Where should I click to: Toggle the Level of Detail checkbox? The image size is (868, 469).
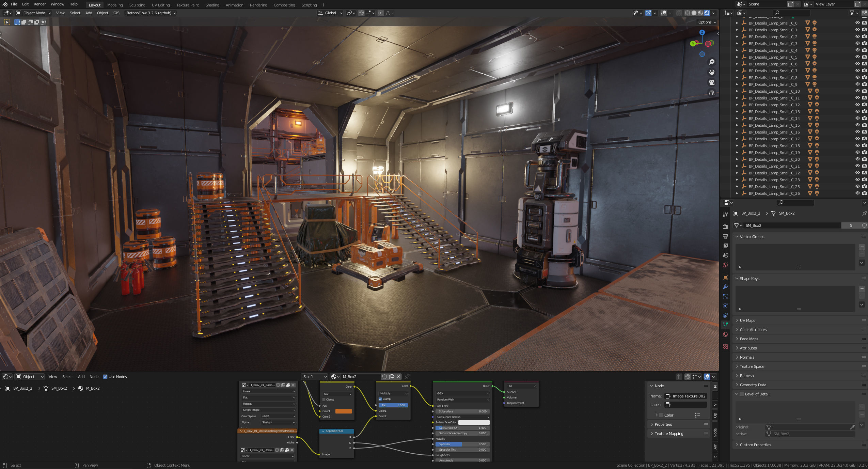tap(742, 394)
